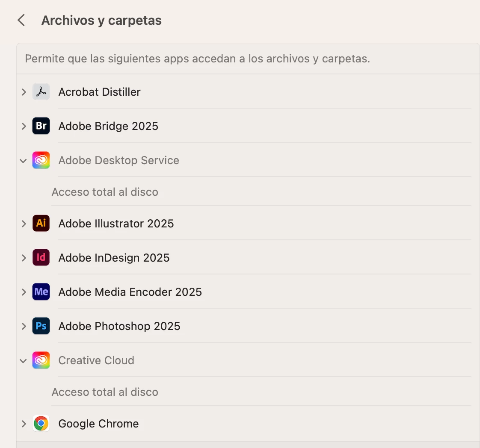Expand the Adobe Bridge 2025 row
The image size is (480, 448).
click(x=24, y=126)
